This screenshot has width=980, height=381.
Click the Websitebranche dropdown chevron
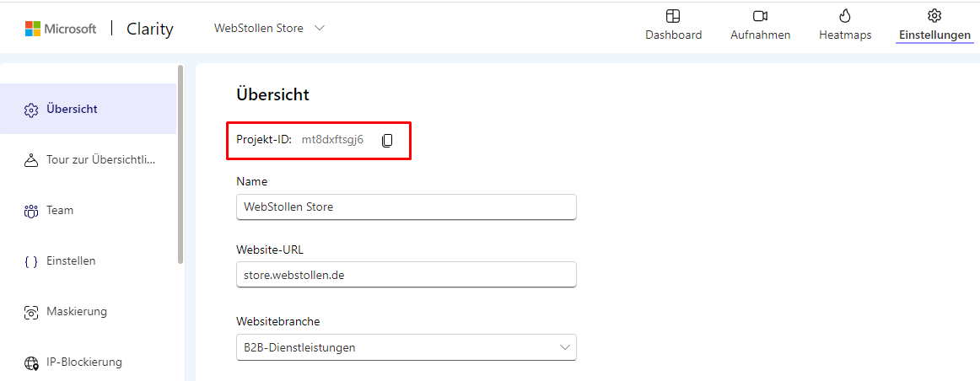coord(565,347)
